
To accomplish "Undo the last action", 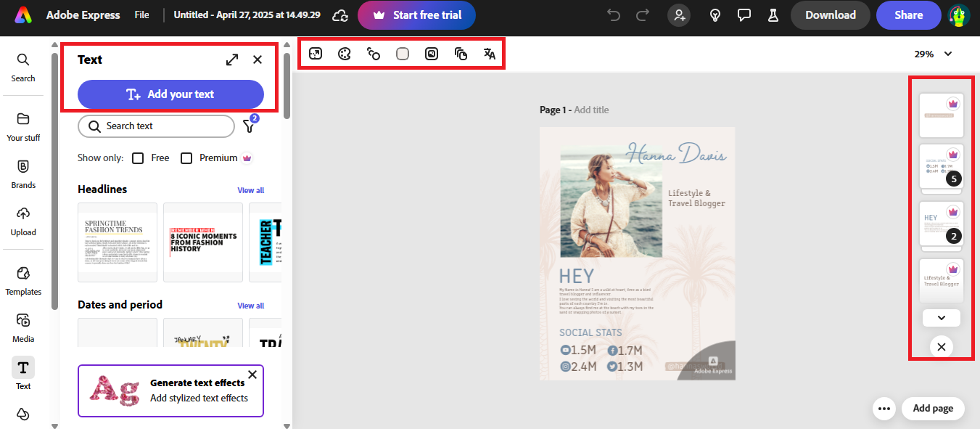I will pos(614,15).
